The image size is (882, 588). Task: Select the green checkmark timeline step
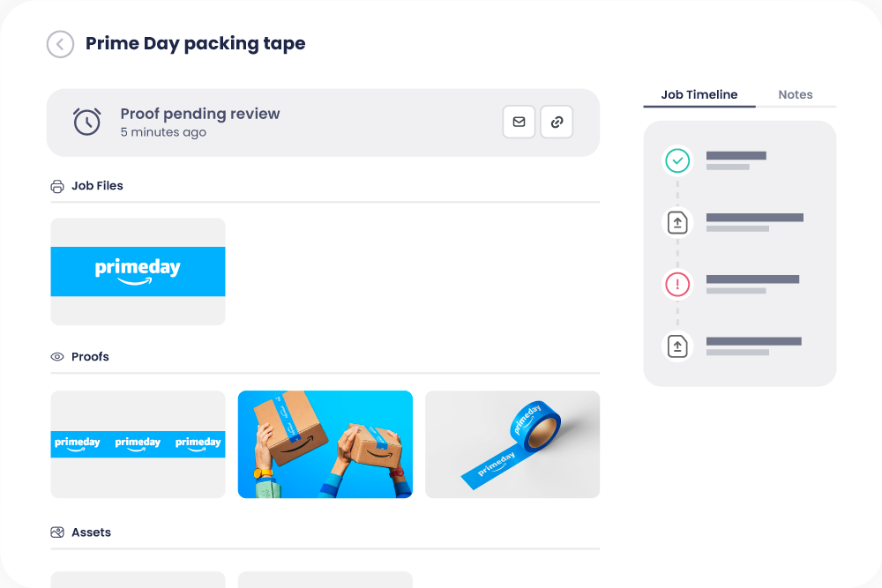click(677, 160)
